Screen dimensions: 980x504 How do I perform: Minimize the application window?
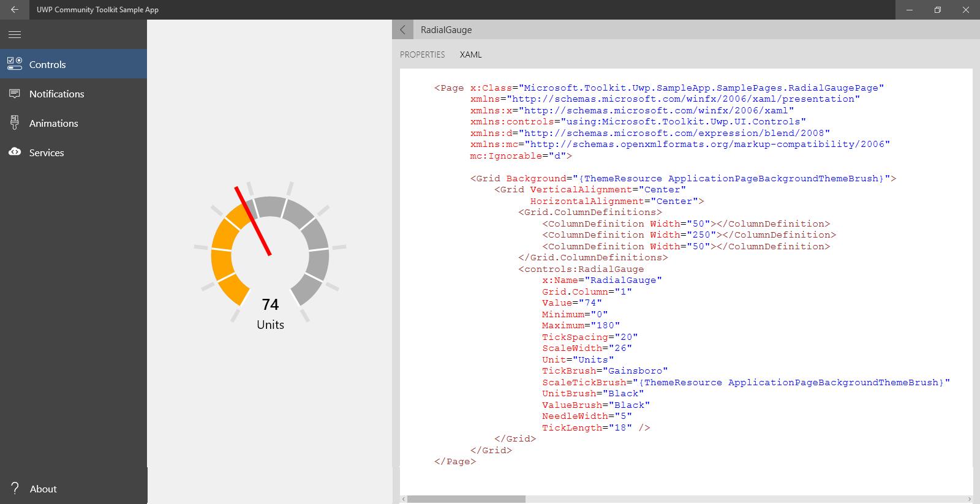910,10
